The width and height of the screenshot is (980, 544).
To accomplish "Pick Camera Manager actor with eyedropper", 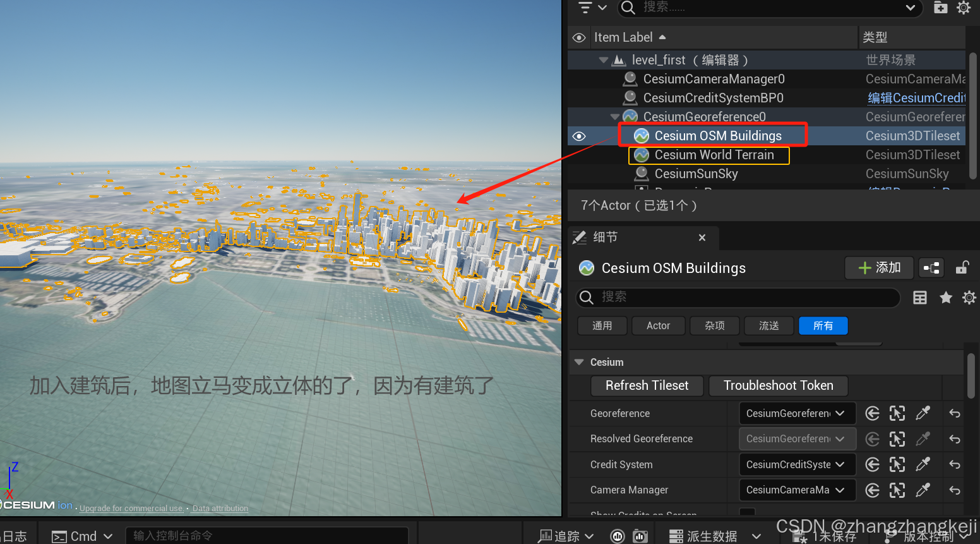I will (923, 490).
